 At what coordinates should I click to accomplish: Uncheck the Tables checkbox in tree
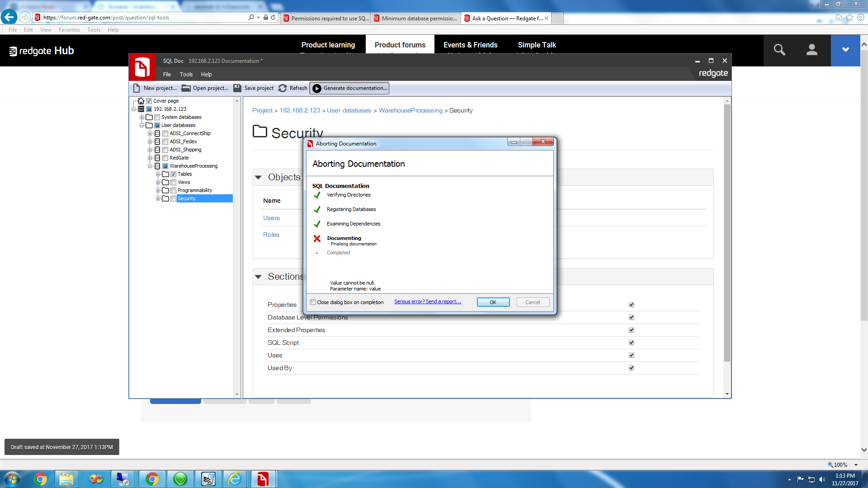(x=173, y=174)
